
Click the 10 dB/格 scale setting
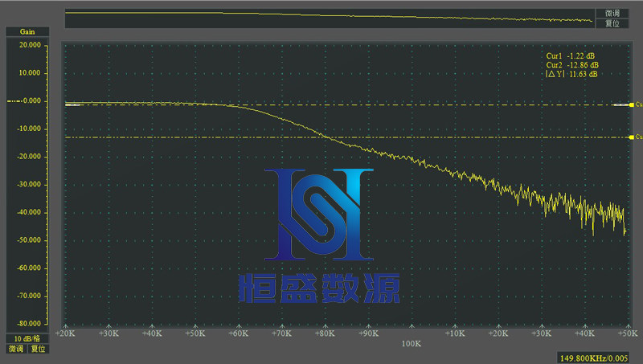coord(27,338)
